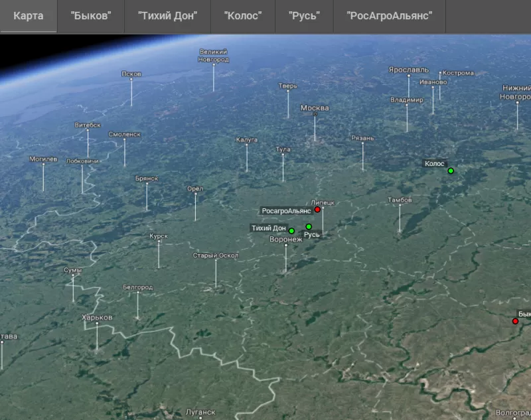The image size is (531, 420).
Task: Go to the "РосАгроАльянс" tab
Action: [389, 16]
